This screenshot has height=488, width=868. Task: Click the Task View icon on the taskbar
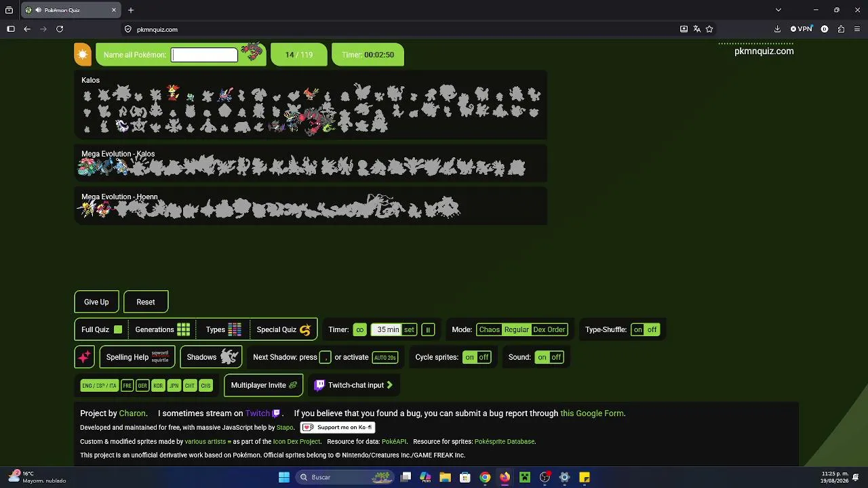pyautogui.click(x=406, y=477)
